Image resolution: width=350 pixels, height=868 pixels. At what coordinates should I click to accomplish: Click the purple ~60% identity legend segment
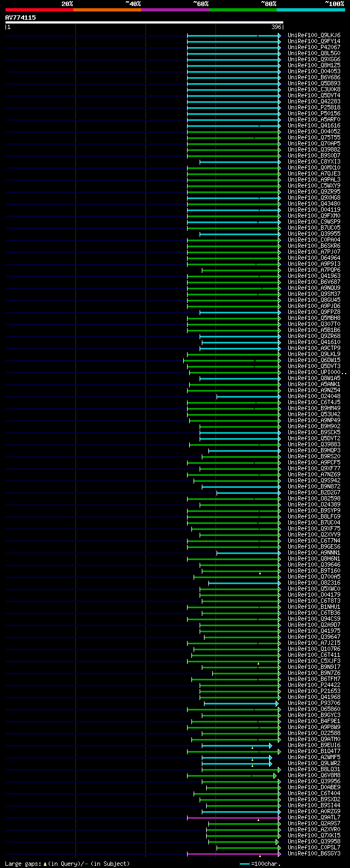tap(175, 10)
